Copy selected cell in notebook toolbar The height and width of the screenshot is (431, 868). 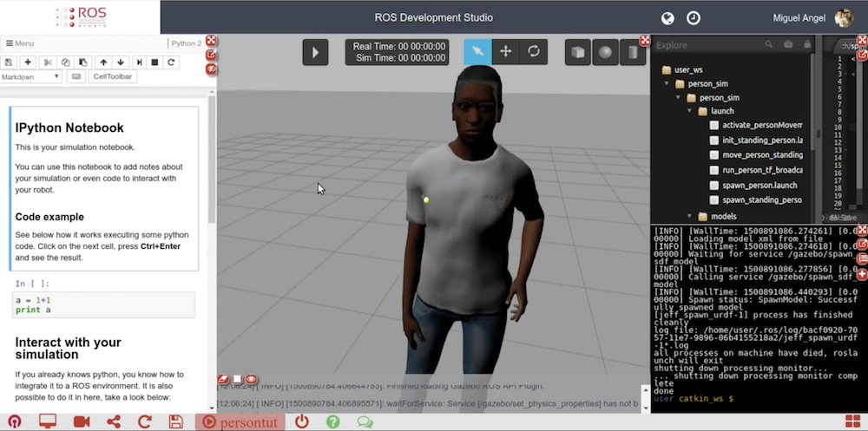tap(65, 62)
